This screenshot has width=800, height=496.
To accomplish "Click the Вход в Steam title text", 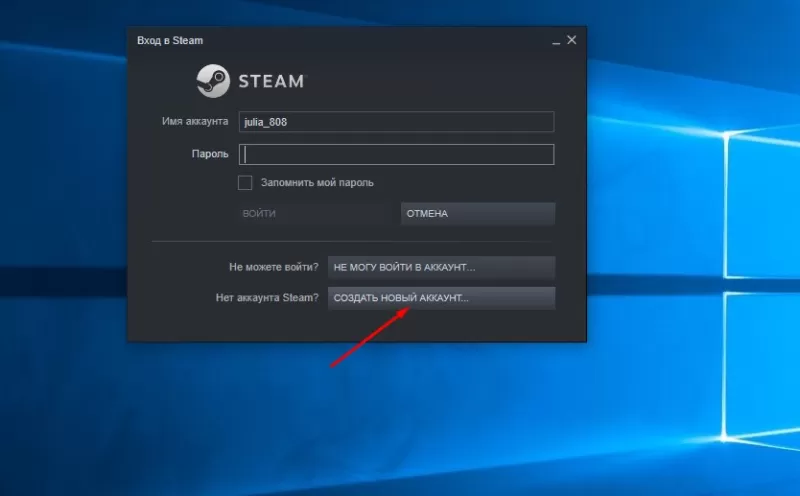I will 170,40.
